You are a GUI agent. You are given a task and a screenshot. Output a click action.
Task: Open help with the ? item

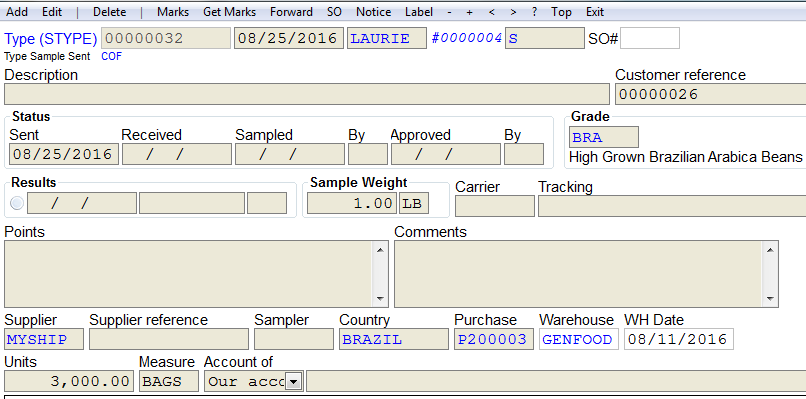tap(535, 12)
